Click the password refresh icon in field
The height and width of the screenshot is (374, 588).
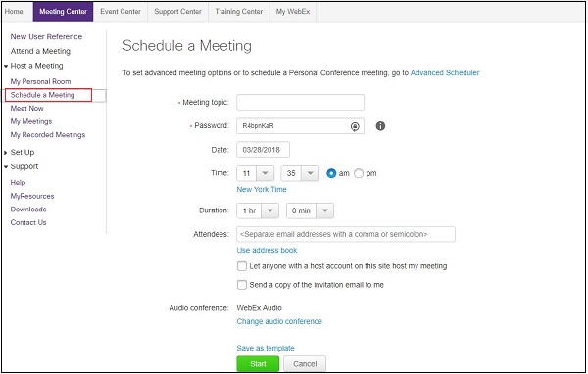click(355, 126)
